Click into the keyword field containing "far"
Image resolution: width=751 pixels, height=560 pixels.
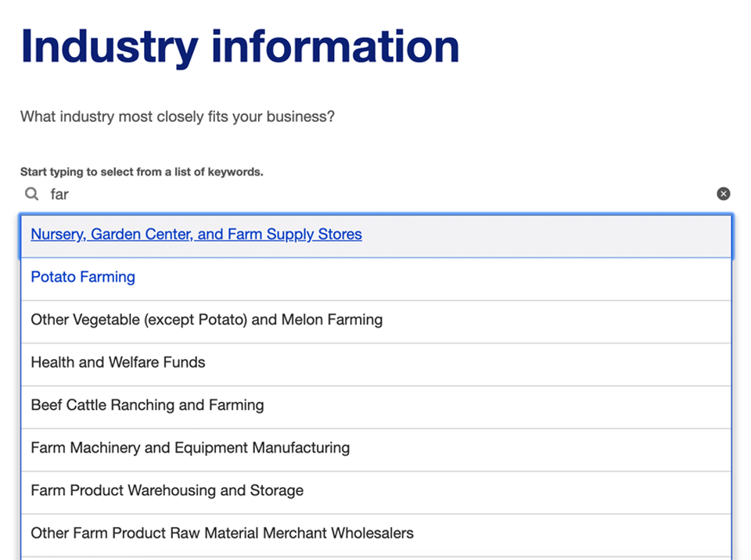click(375, 194)
